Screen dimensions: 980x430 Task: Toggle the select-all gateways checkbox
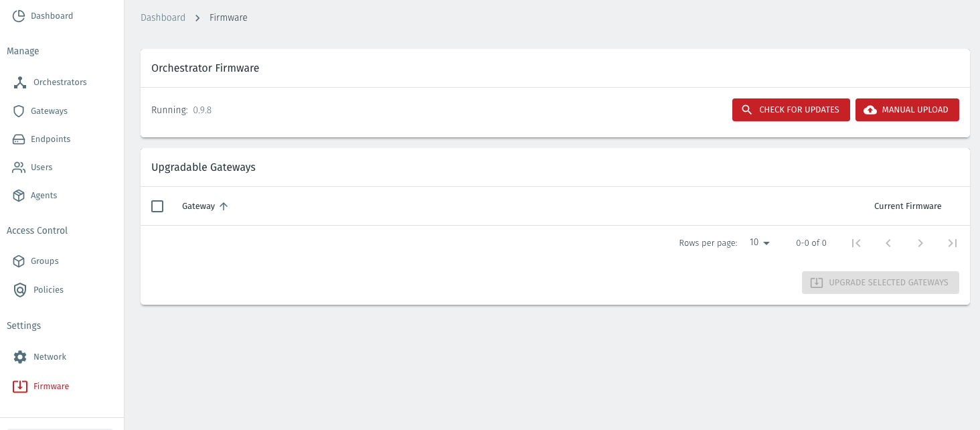tap(157, 206)
